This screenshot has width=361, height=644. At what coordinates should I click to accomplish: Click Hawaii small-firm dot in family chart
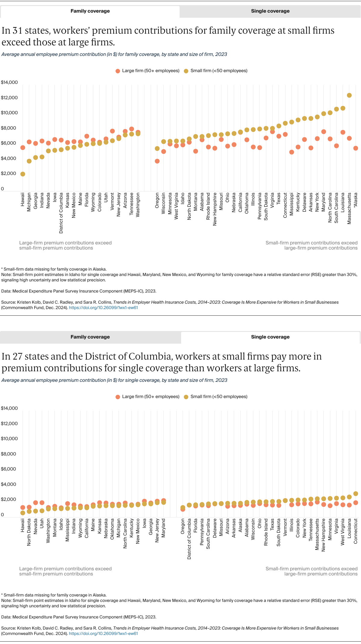pyautogui.click(x=23, y=174)
